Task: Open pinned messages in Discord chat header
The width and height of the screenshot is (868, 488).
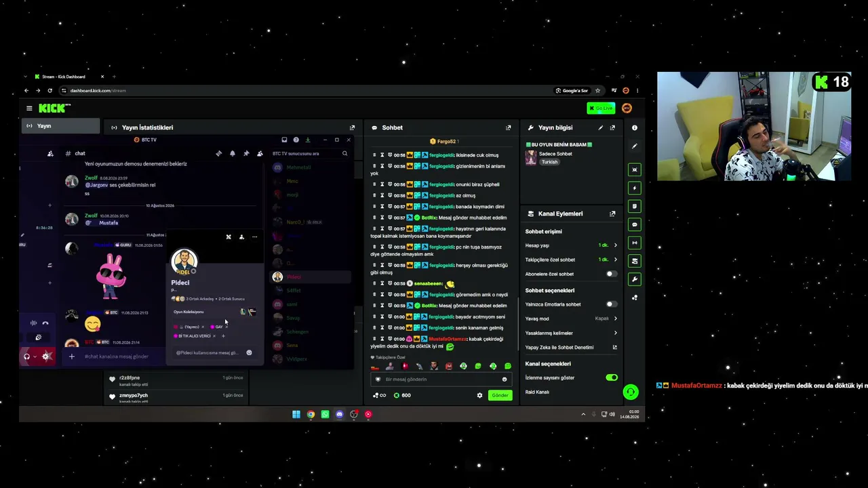Action: tap(246, 154)
